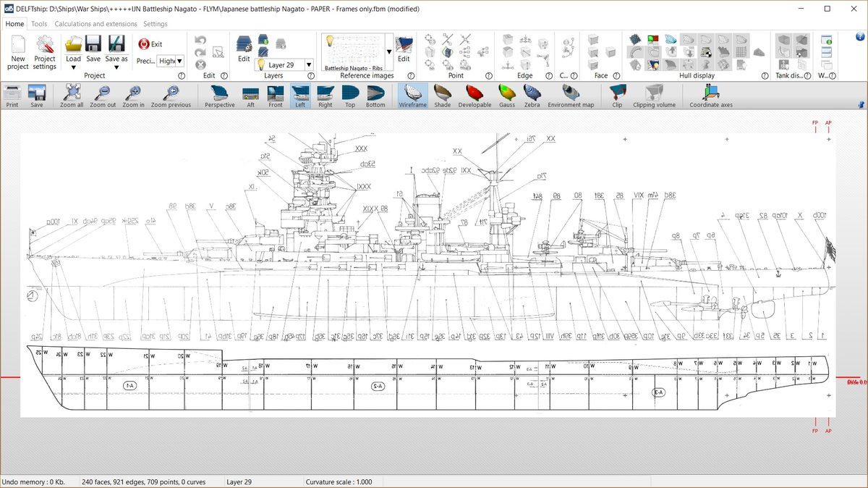This screenshot has width=868, height=488.
Task: Click the Print icon in the view toolbar
Action: (12, 95)
